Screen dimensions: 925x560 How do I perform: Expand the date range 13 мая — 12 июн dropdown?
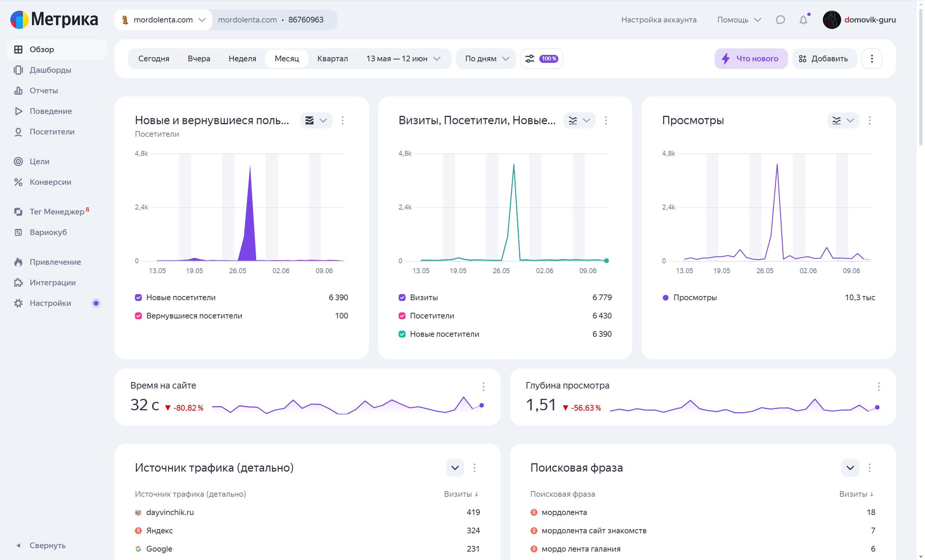pos(403,59)
